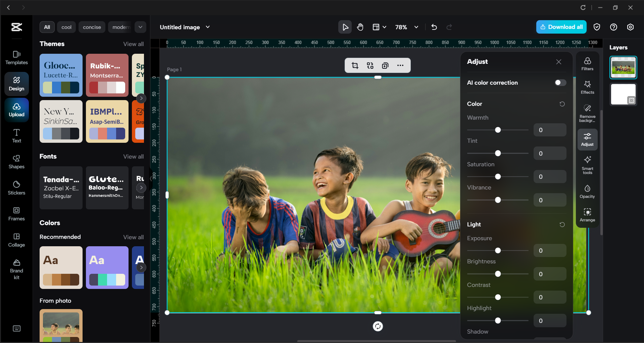
Task: Select the Crop tool above the canvas
Action: point(355,65)
